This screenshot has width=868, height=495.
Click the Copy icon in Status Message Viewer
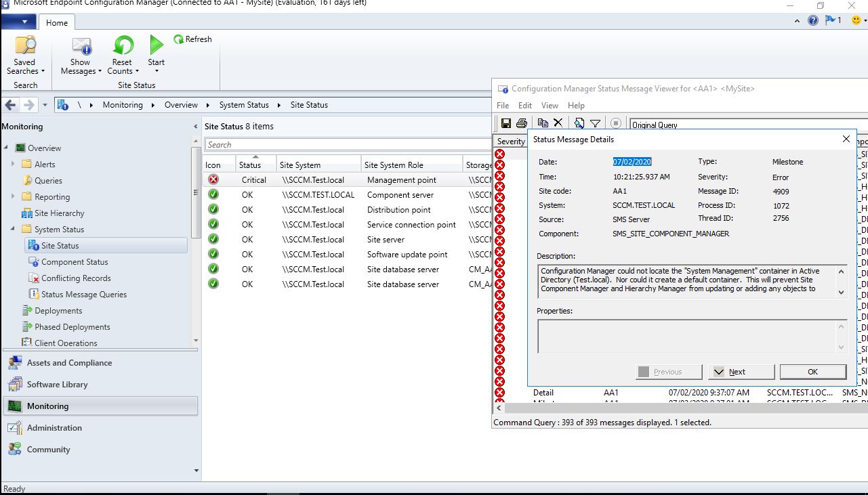pyautogui.click(x=543, y=123)
